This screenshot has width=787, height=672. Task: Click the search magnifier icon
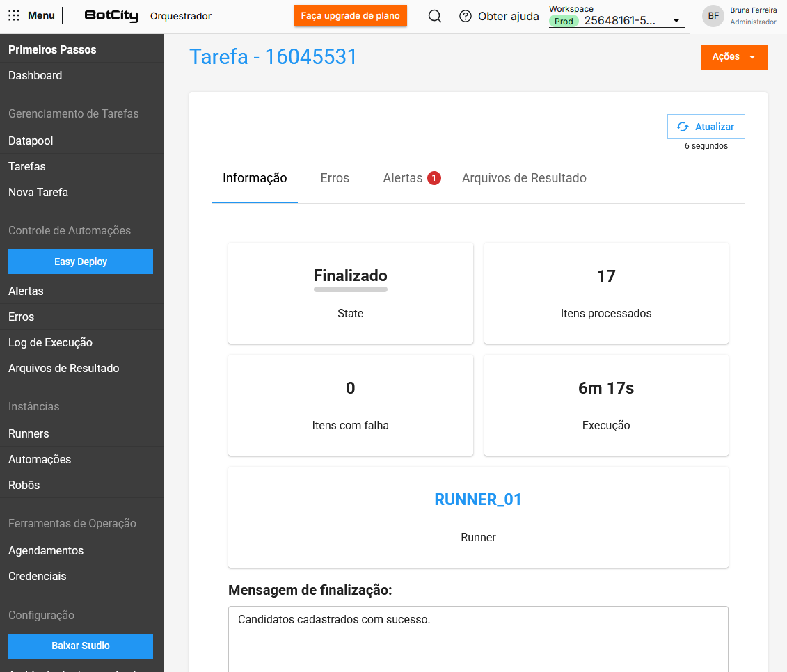[x=435, y=16]
